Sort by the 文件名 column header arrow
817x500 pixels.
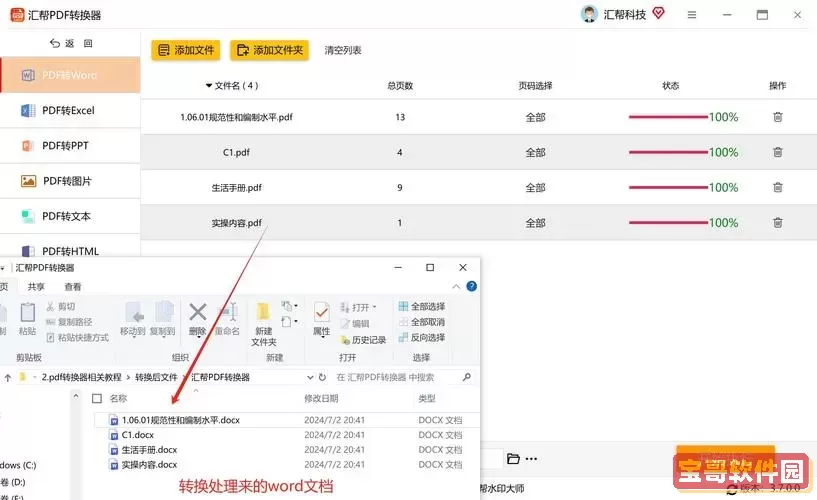coord(209,85)
